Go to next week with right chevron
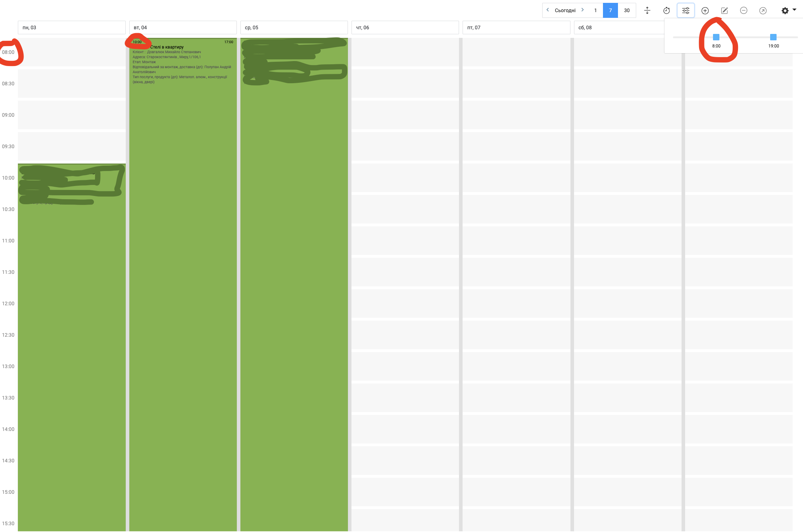The image size is (803, 532). 583,10
